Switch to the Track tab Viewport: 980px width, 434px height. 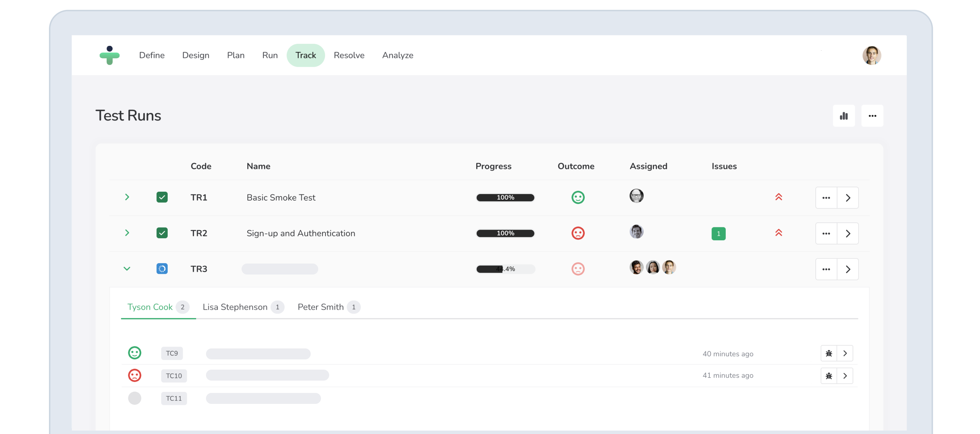[306, 55]
